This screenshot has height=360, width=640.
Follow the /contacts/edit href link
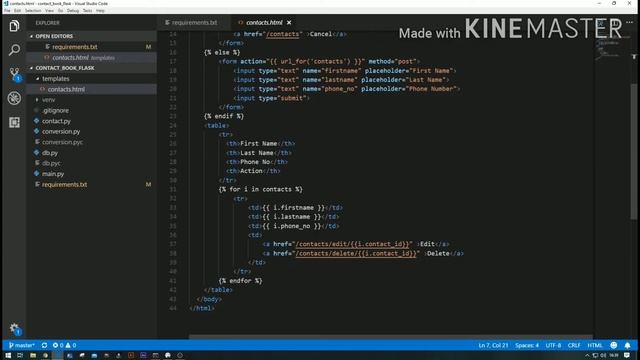[x=353, y=244]
